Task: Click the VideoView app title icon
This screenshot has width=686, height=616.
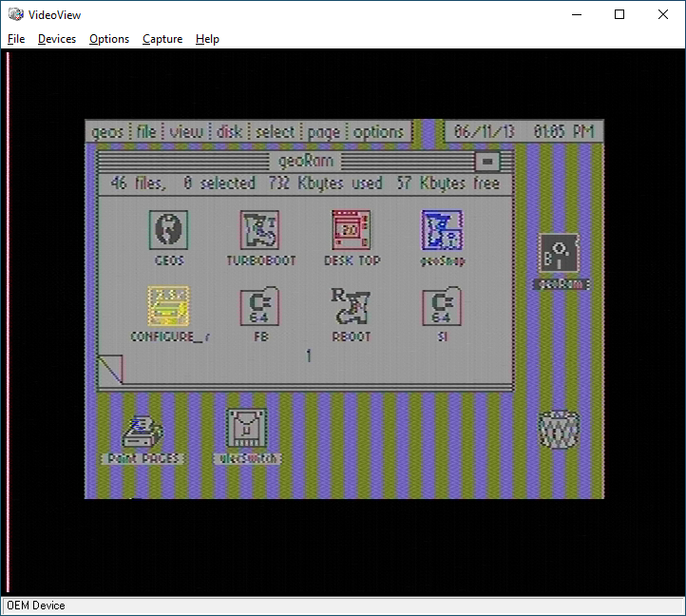Action: coord(16,14)
